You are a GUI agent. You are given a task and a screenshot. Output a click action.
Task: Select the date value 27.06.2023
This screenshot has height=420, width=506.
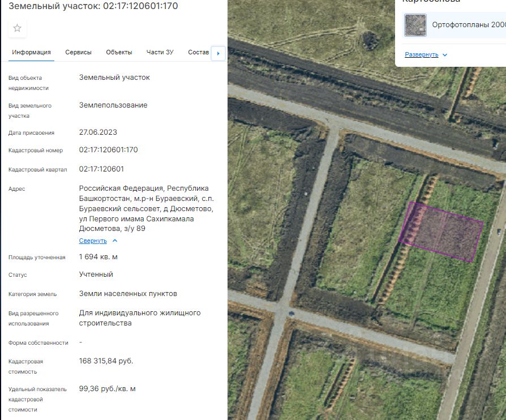[98, 132]
